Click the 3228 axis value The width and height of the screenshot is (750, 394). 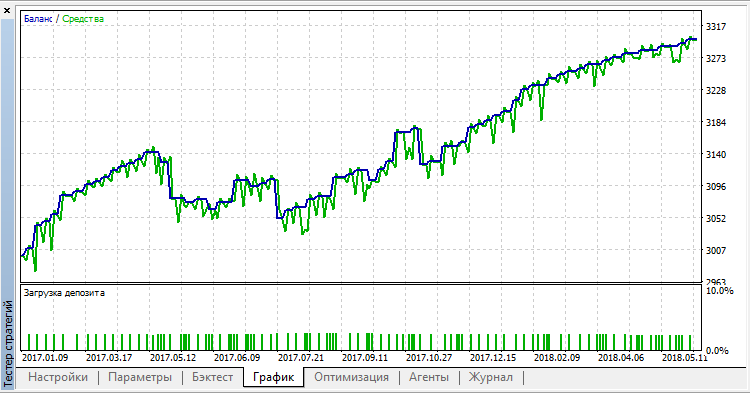point(716,90)
